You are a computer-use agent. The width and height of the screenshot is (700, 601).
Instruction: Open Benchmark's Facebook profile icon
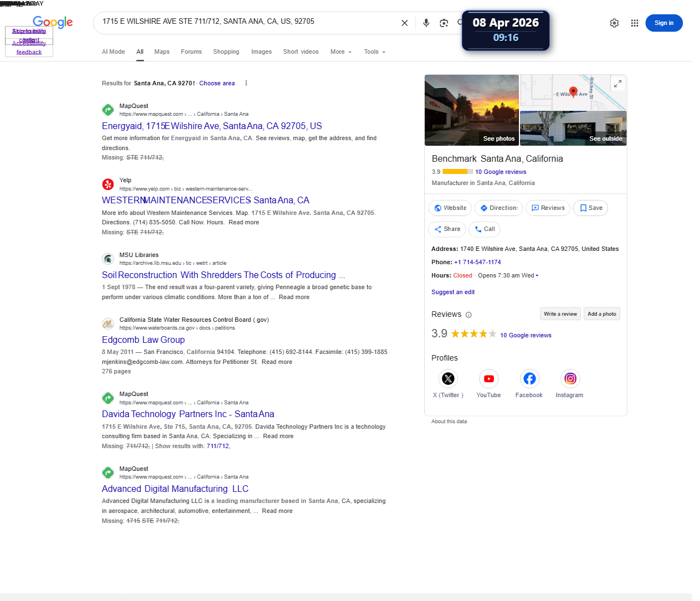[529, 379]
